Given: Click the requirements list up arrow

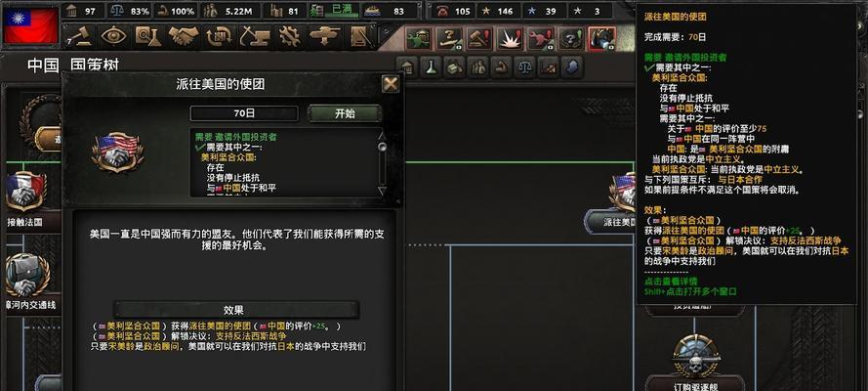Looking at the screenshot, I should [381, 135].
